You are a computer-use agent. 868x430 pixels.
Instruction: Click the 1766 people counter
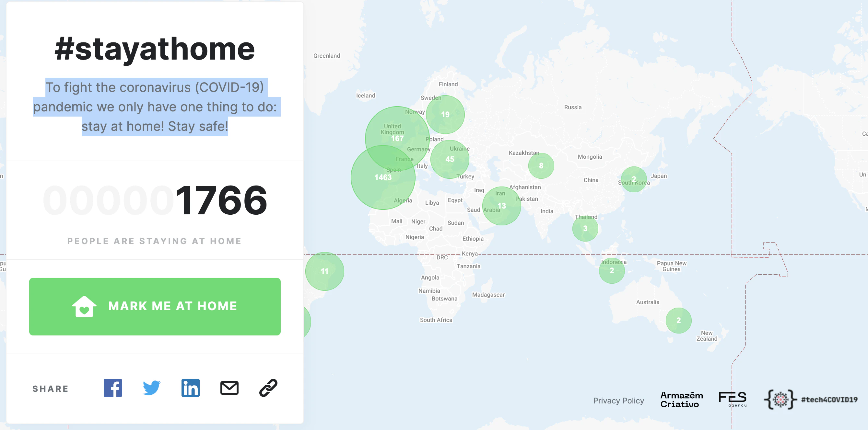click(x=221, y=201)
